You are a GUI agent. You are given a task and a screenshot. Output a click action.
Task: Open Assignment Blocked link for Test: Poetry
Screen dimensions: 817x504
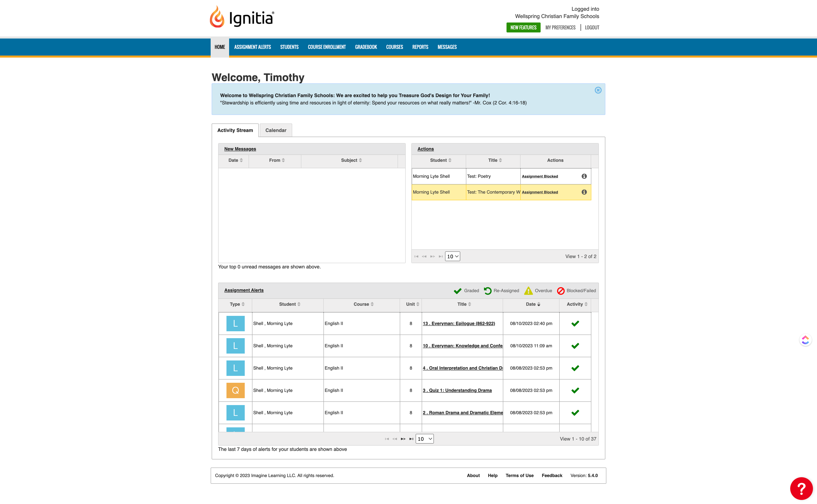(x=539, y=176)
